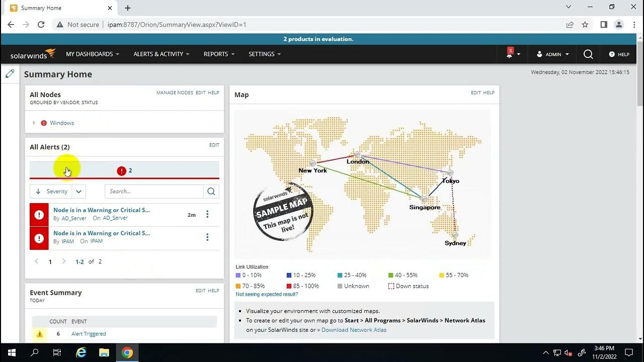Click Download Network Atlas link
The height and width of the screenshot is (362, 644).
coord(354,330)
